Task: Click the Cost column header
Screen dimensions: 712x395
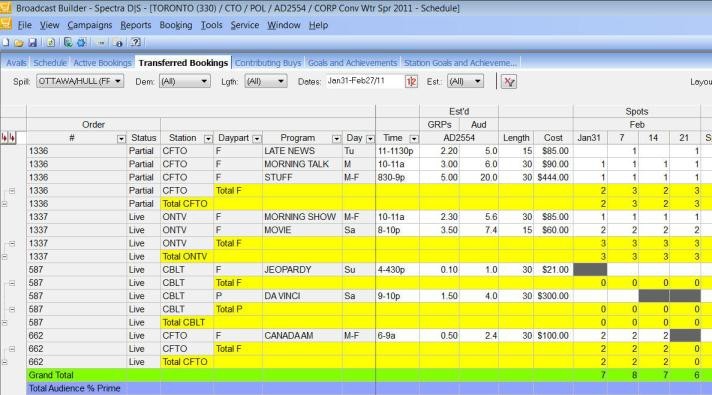Action: click(x=553, y=138)
